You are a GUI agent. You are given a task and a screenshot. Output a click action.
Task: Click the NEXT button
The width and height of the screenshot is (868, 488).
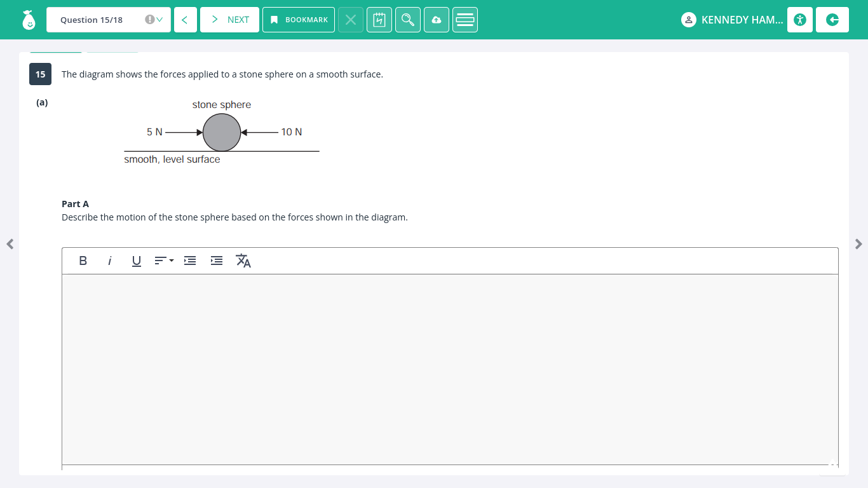(x=229, y=20)
